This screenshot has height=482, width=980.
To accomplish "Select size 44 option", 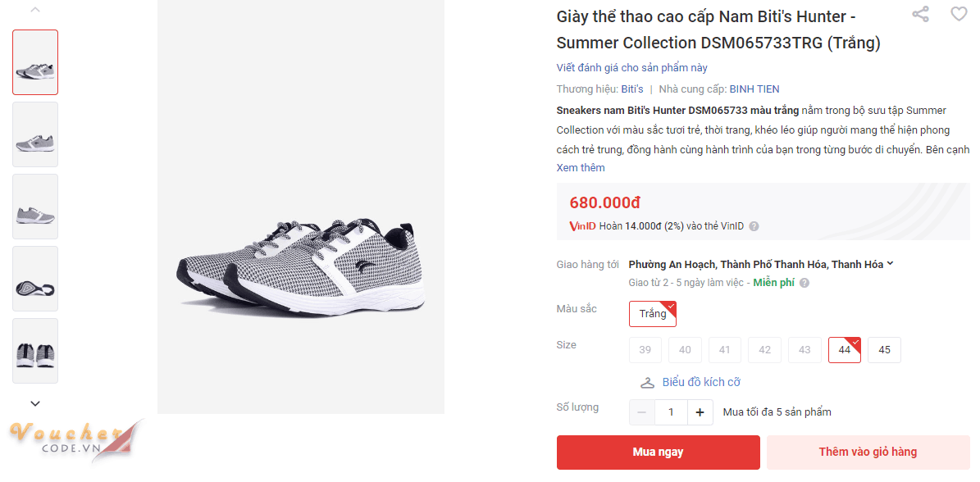I will coord(845,350).
